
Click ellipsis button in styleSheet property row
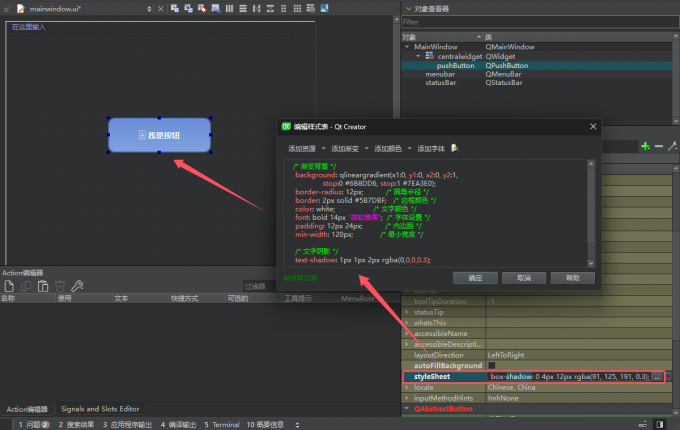(656, 377)
